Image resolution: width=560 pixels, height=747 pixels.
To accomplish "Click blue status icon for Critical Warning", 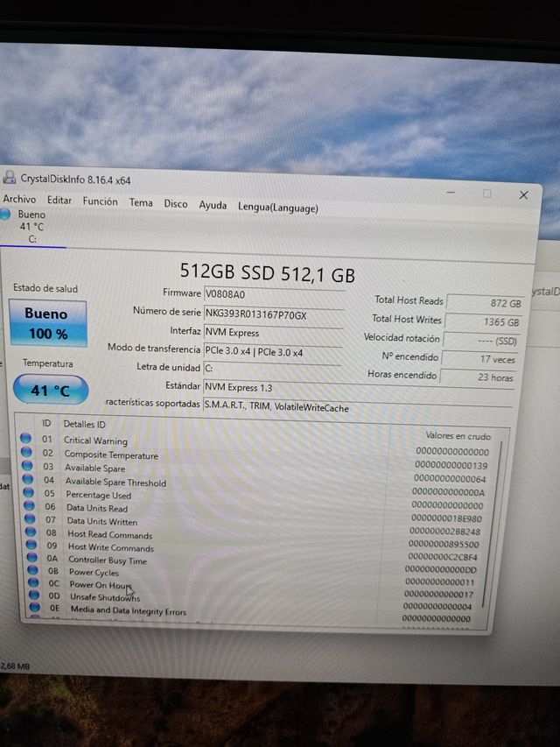I will (26, 440).
